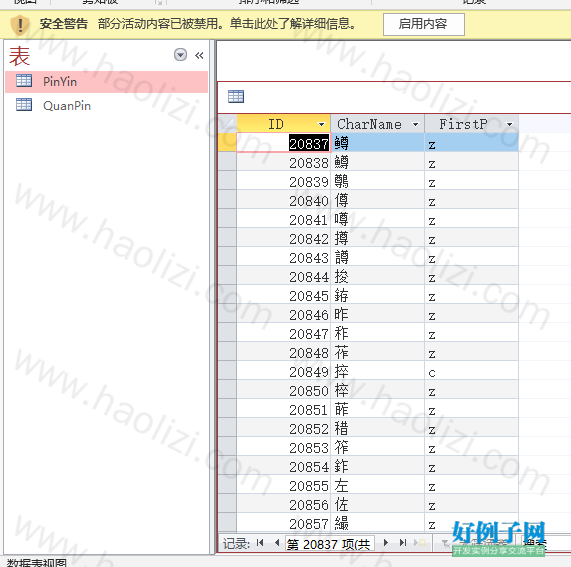Screen dimensions: 571x567
Task: Select the FirstP column header
Action: coord(472,124)
